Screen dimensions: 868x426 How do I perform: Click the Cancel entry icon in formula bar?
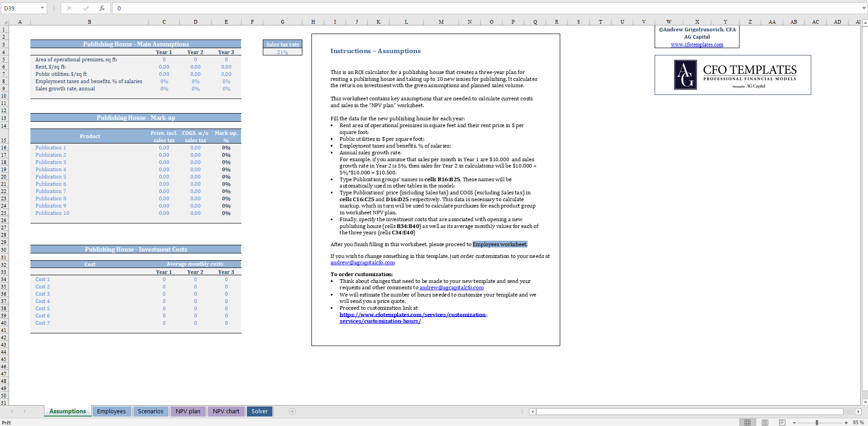click(69, 8)
